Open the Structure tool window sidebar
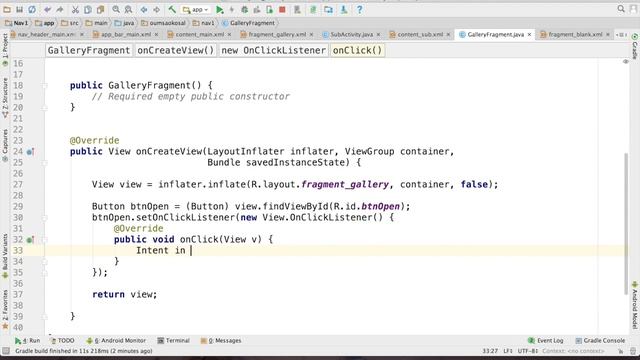 tap(5, 98)
